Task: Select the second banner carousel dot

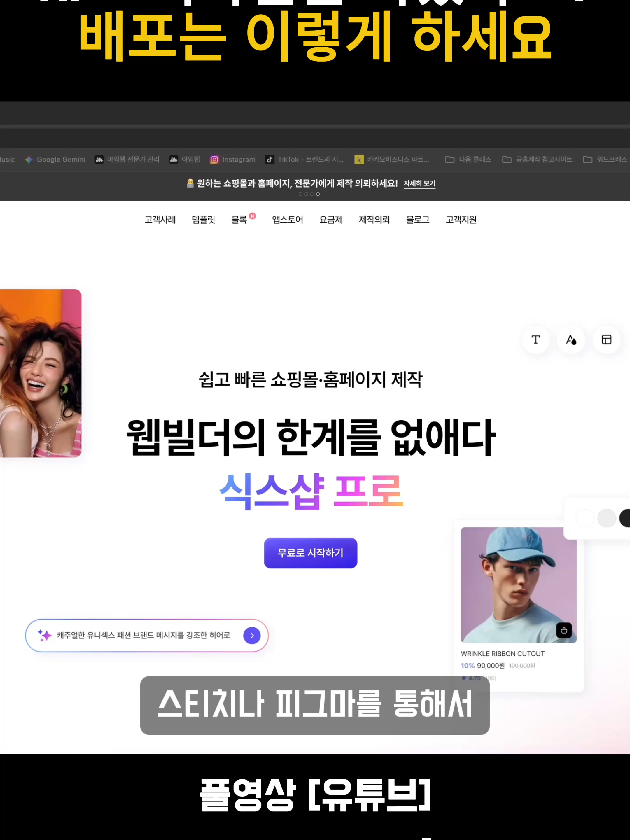Action: click(x=306, y=194)
